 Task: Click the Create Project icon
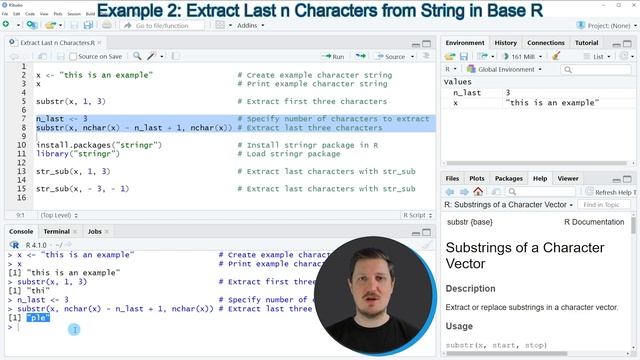point(31,25)
